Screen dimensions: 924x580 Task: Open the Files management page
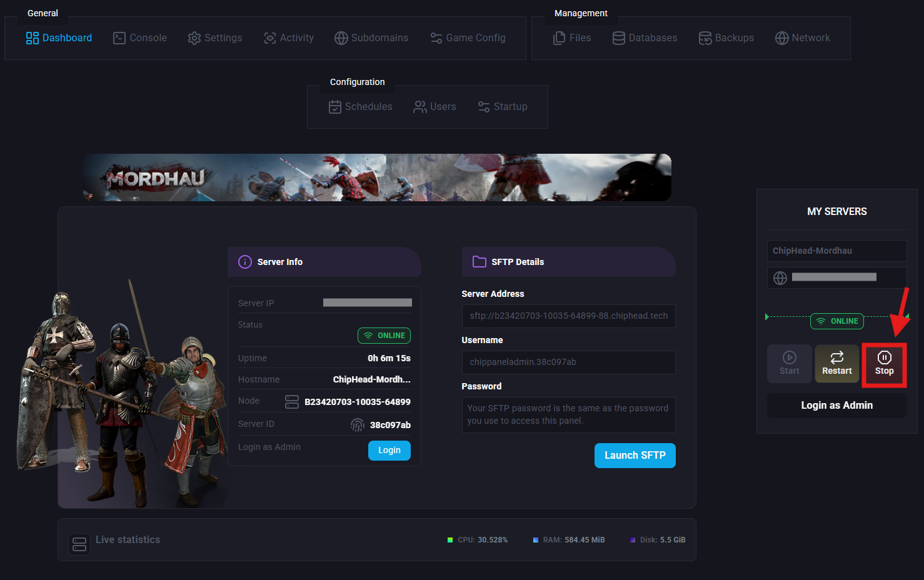pos(571,38)
